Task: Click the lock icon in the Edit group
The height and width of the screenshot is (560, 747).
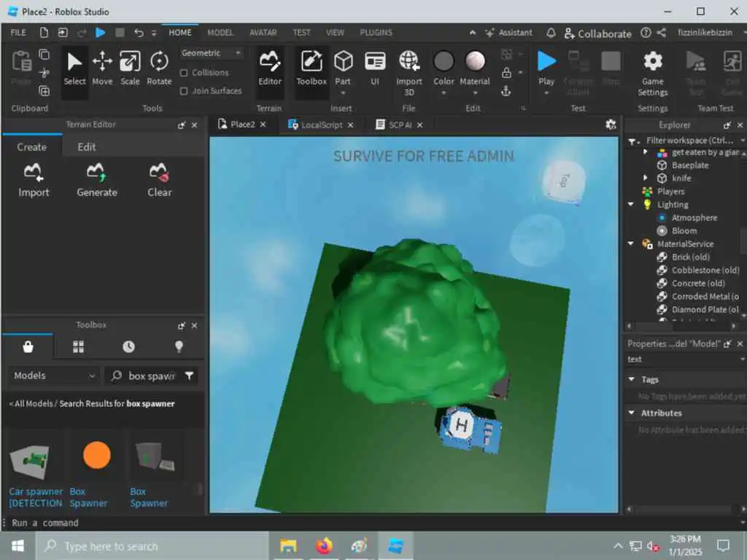Action: (x=506, y=72)
